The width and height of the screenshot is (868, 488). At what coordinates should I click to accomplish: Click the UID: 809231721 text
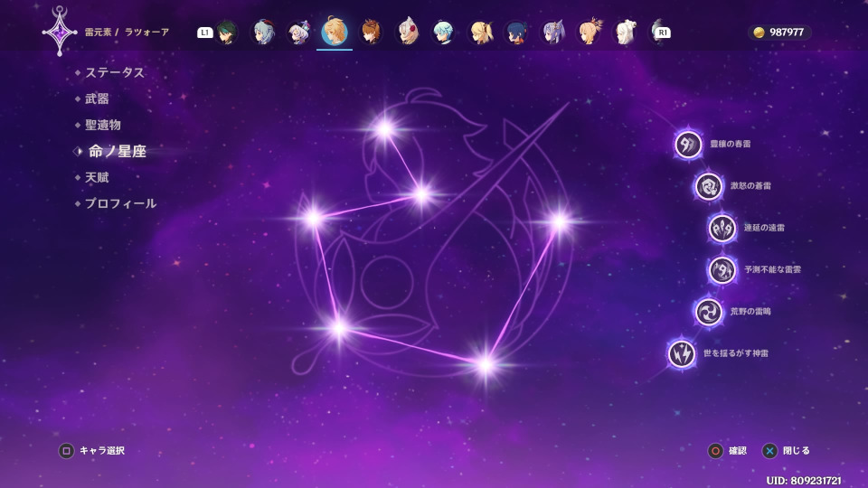pos(803,480)
